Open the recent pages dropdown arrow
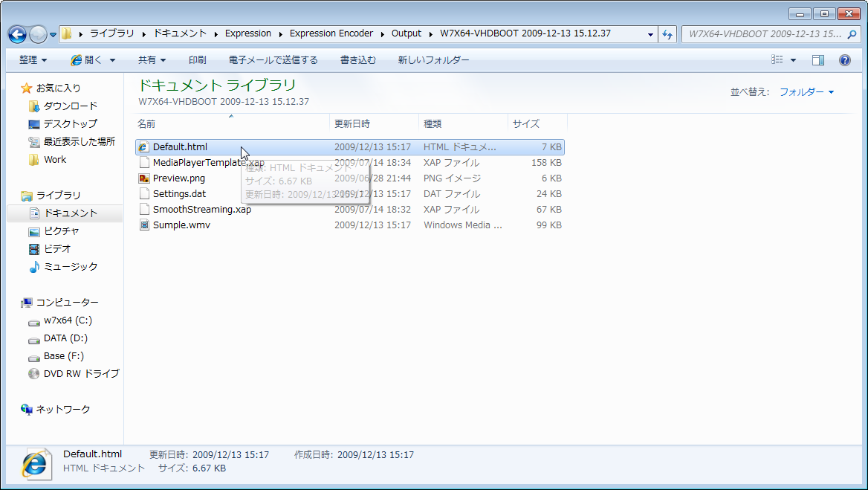 click(x=54, y=34)
